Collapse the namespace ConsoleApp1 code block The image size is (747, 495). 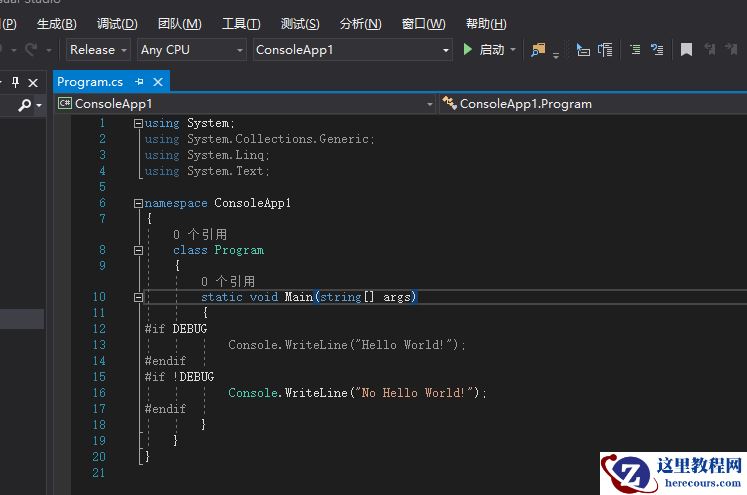tap(139, 203)
